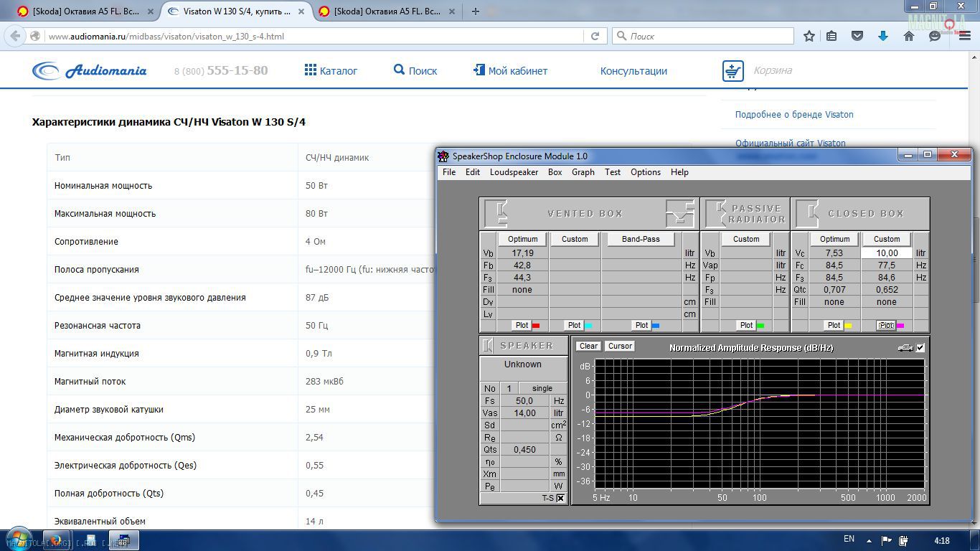The width and height of the screenshot is (980, 551).
Task: Reload the Audiomania page
Action: 595,36
